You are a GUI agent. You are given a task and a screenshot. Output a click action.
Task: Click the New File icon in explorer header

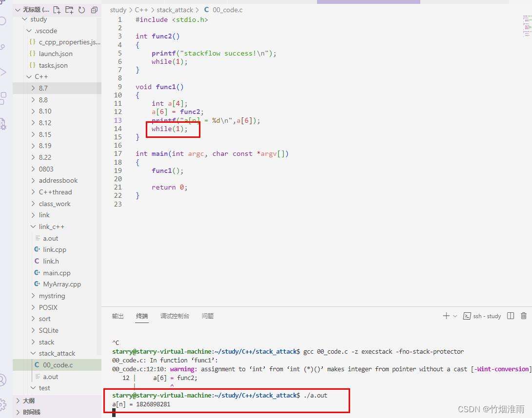coord(57,10)
